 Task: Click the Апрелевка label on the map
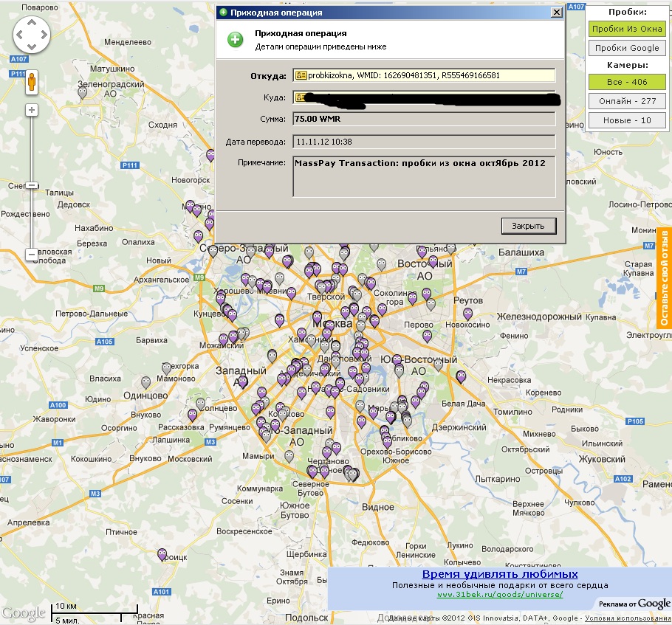[x=28, y=522]
